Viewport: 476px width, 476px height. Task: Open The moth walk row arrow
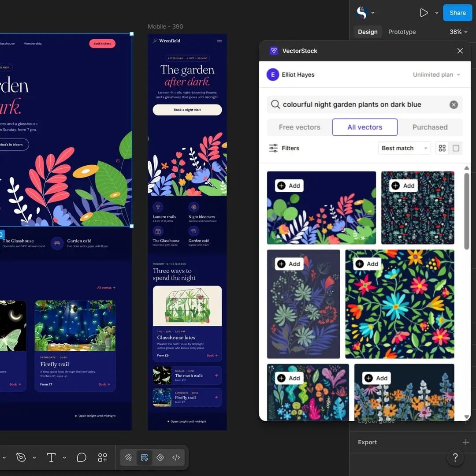(216, 376)
